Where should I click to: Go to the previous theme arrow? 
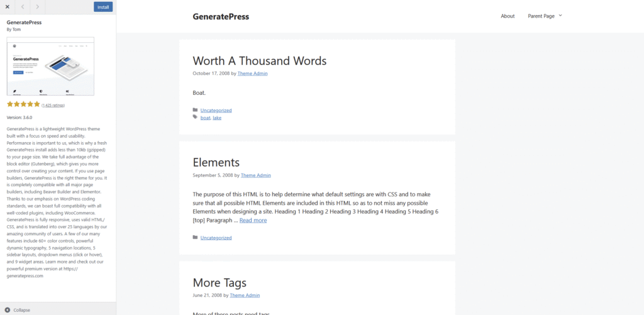coord(23,7)
